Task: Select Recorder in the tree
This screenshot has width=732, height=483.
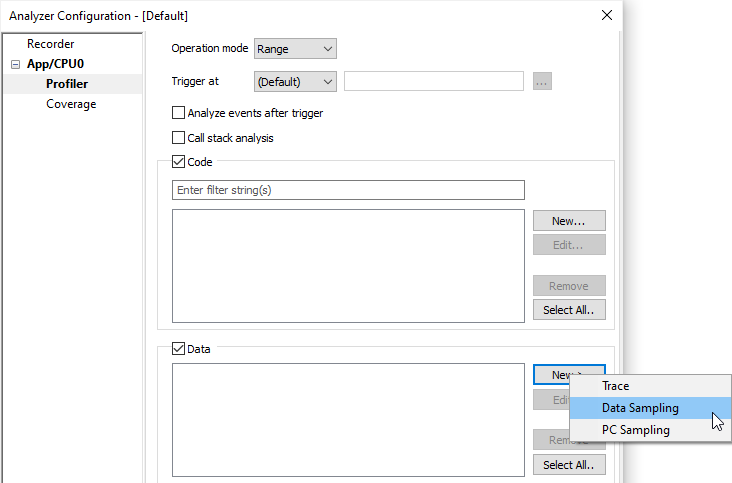Action: (x=50, y=44)
